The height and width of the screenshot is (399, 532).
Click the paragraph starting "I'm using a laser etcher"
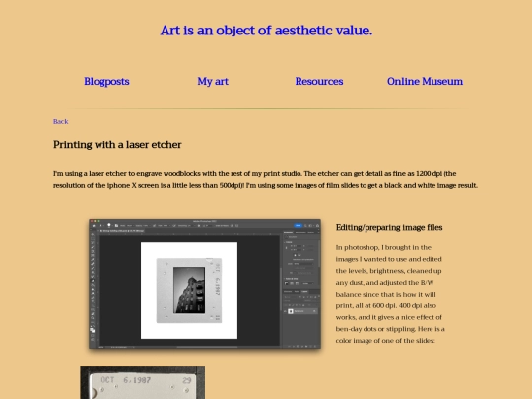click(x=265, y=180)
